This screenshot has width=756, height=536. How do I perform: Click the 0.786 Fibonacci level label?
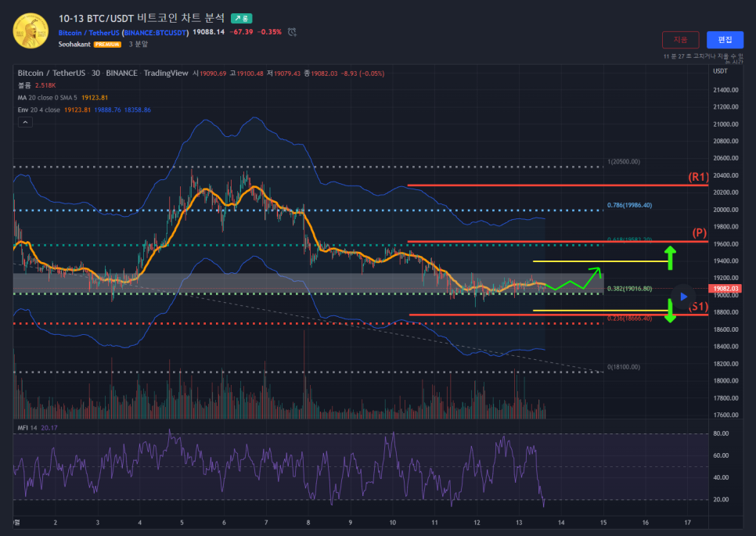coord(629,206)
